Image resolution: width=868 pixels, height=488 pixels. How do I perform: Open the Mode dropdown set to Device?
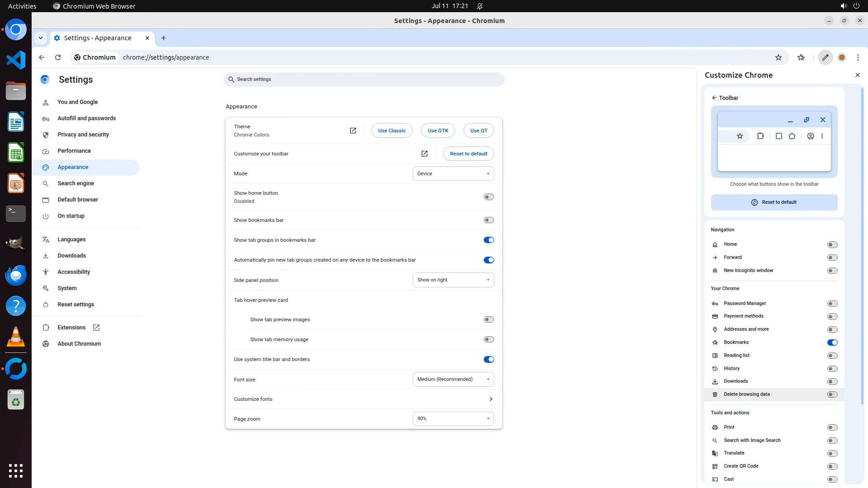pyautogui.click(x=453, y=174)
